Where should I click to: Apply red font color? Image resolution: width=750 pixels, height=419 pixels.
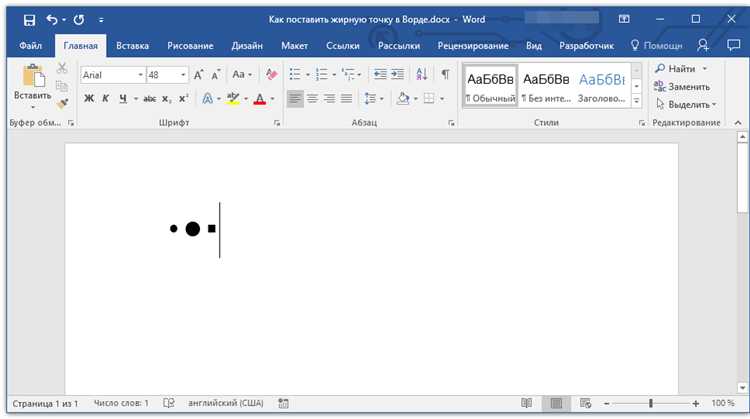260,99
